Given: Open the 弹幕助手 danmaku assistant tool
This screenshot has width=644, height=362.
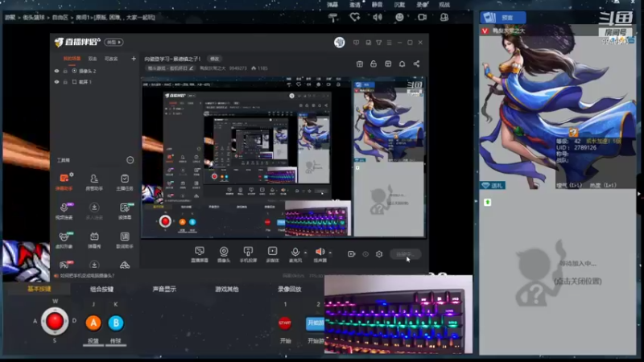Looking at the screenshot, I should [x=64, y=182].
